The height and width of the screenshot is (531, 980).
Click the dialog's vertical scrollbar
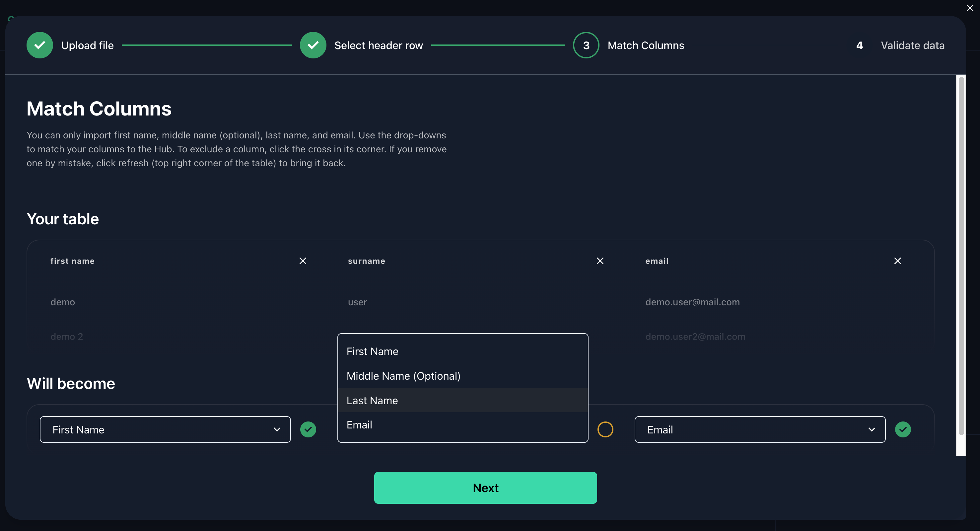961,255
